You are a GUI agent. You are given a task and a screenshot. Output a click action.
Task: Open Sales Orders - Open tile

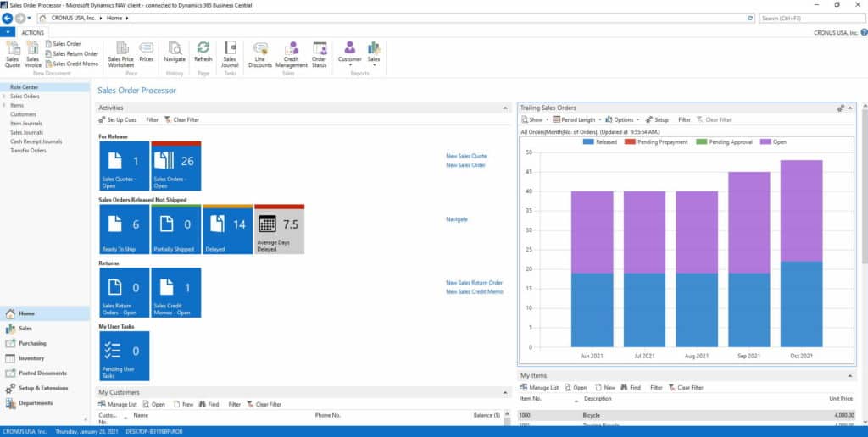tap(176, 166)
